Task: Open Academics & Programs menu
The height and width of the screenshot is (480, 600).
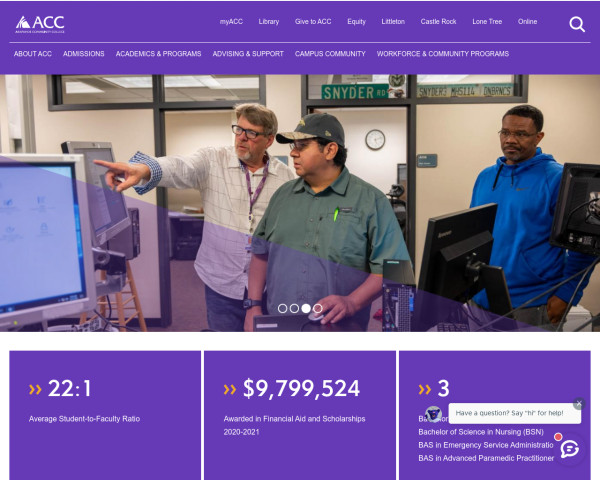Action: [x=158, y=54]
